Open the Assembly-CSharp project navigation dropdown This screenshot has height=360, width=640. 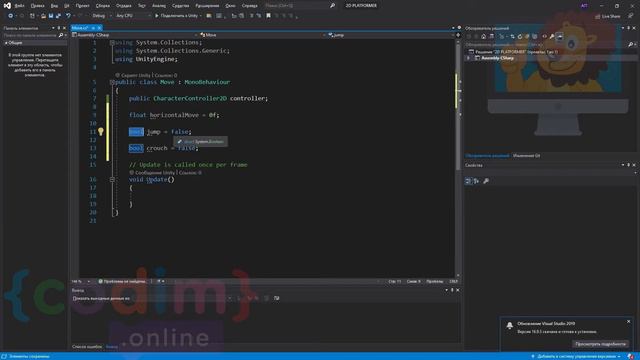tap(135, 35)
